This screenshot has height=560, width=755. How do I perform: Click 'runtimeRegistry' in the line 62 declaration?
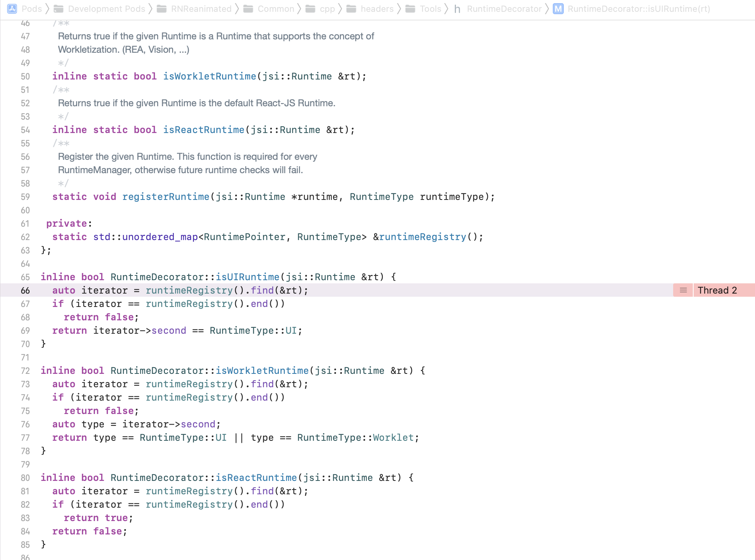(423, 237)
